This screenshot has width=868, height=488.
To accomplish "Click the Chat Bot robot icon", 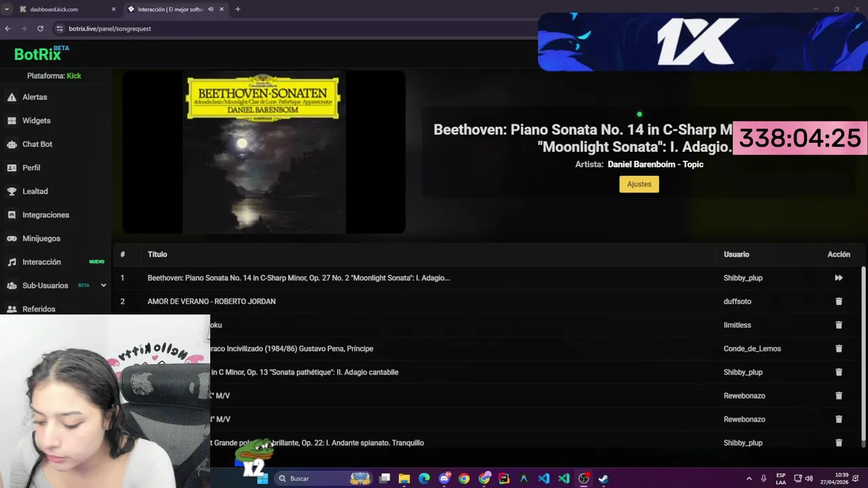I will click(x=12, y=144).
